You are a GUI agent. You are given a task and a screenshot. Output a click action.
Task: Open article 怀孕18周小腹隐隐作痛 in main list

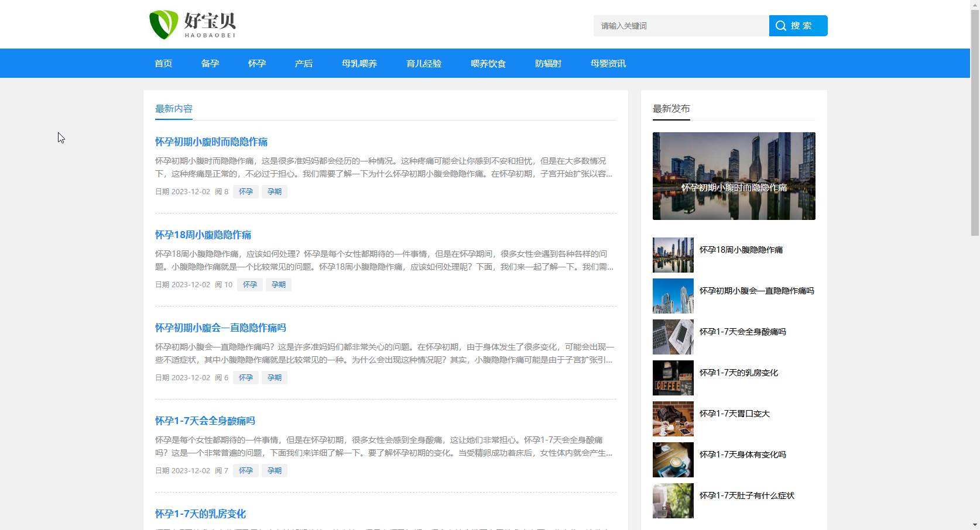tap(203, 235)
